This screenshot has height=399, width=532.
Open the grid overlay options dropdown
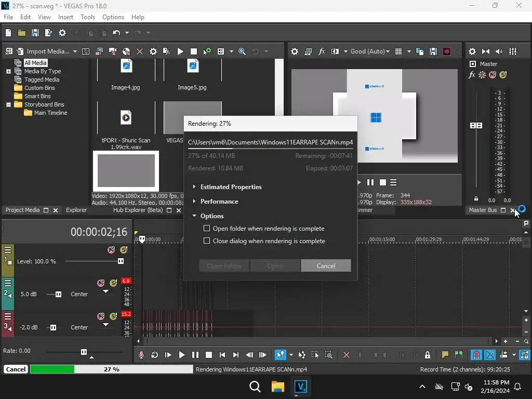pyautogui.click(x=409, y=51)
